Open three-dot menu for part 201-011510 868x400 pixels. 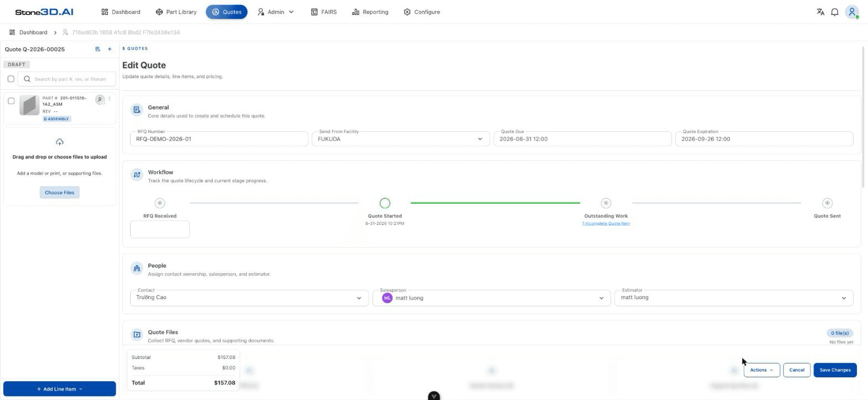(x=110, y=99)
